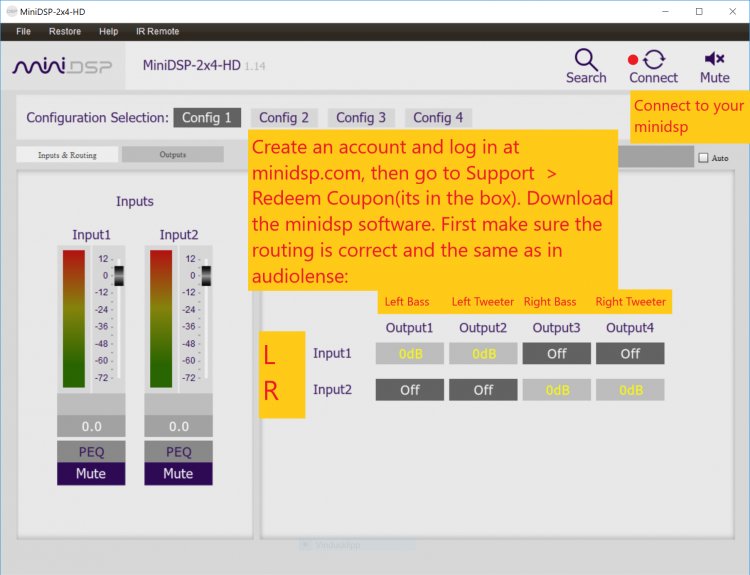The width and height of the screenshot is (750, 575).
Task: Select Config 3
Action: coord(361,118)
